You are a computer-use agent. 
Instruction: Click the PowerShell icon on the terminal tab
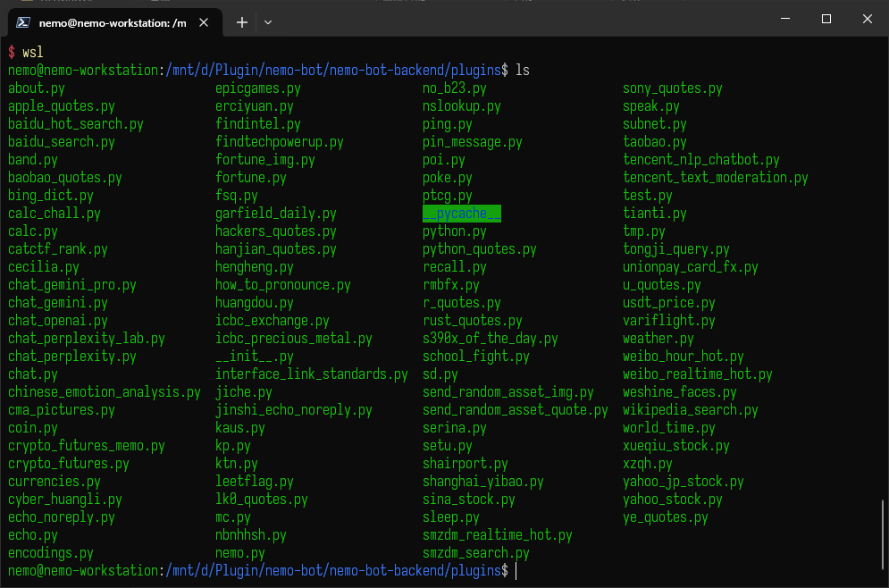tap(24, 22)
